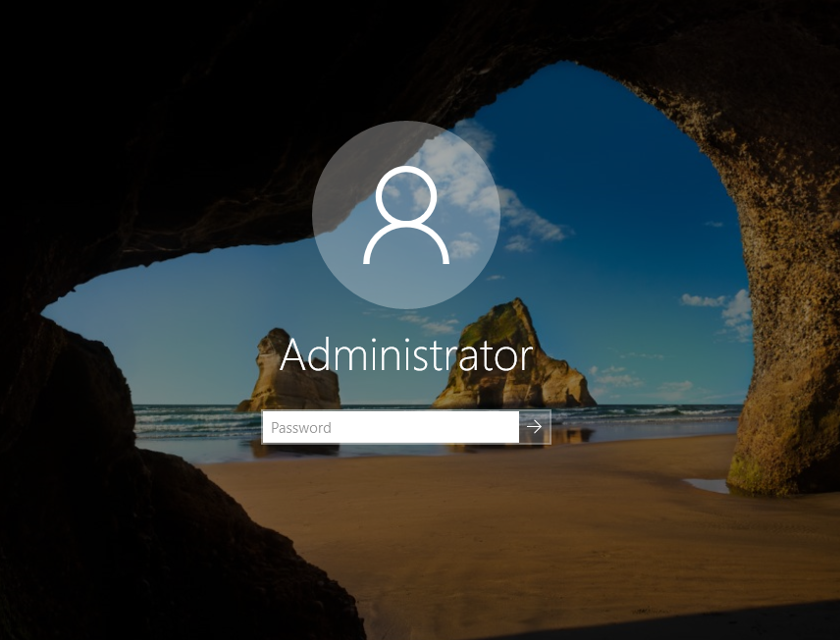This screenshot has height=640, width=840.
Task: Select the Administrator user avatar
Action: (x=406, y=215)
